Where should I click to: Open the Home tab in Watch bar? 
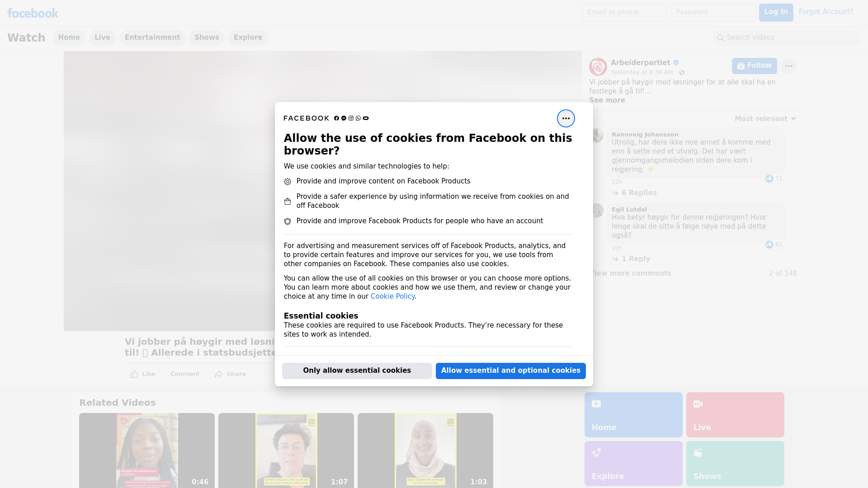coord(69,38)
